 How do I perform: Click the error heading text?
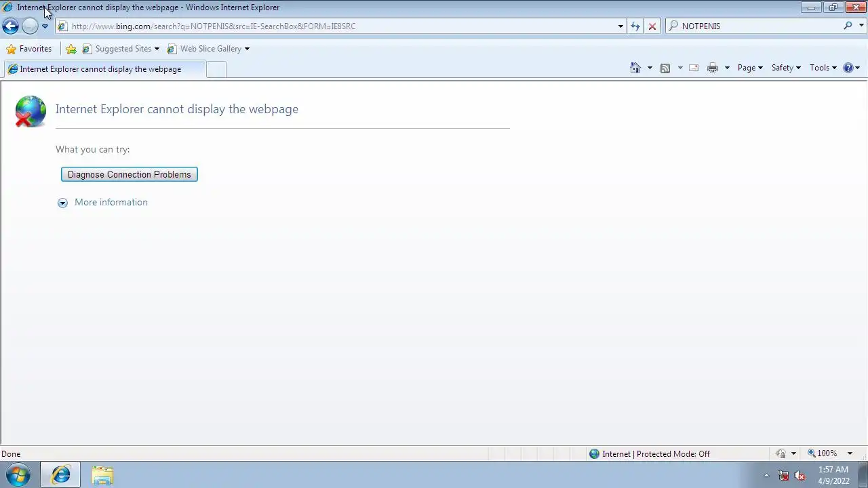pos(177,109)
